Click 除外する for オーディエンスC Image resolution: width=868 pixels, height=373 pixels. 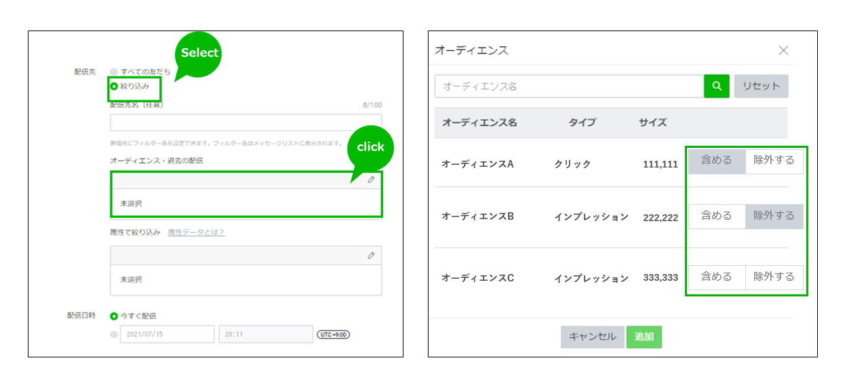(x=774, y=277)
